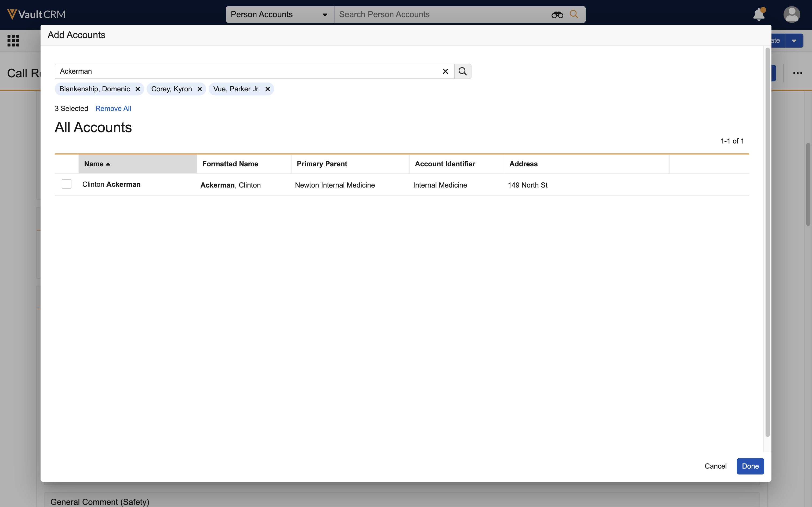The width and height of the screenshot is (812, 507).
Task: Run account search with magnifier button
Action: click(x=462, y=71)
